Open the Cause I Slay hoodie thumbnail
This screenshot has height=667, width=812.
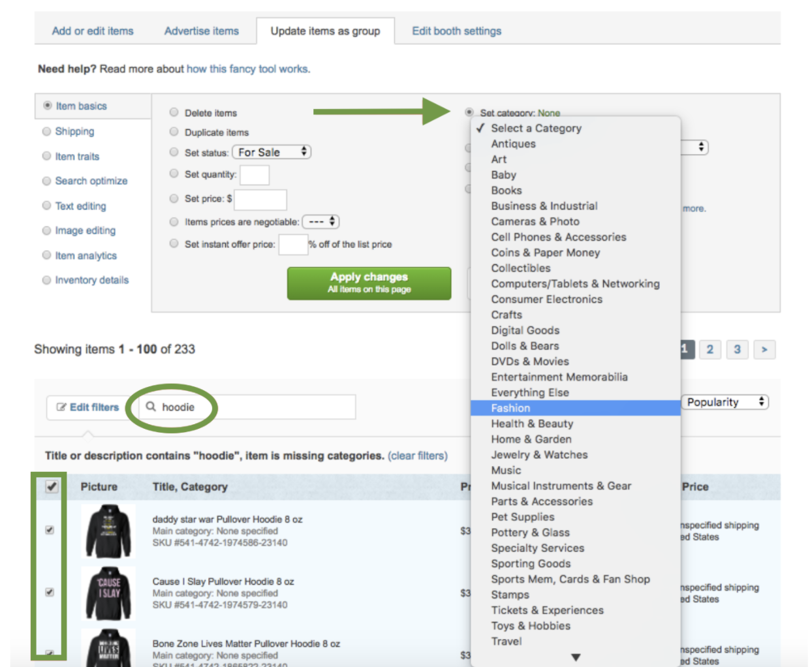tap(108, 593)
